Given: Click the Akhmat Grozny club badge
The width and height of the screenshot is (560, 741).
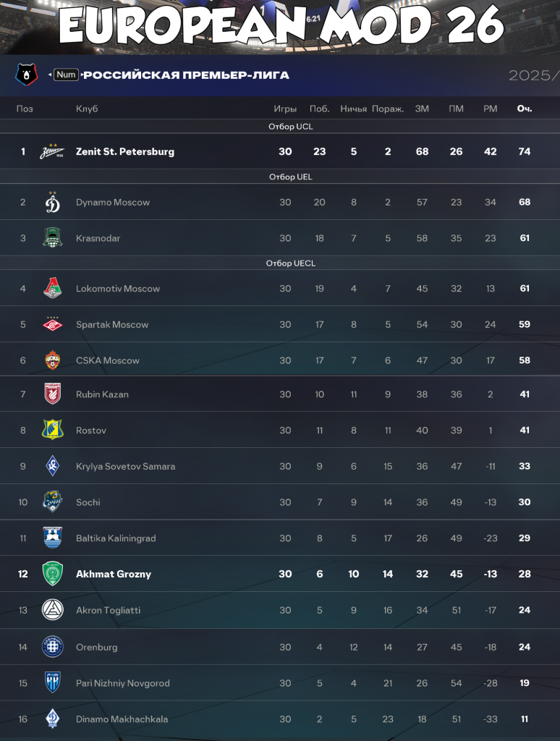Looking at the screenshot, I should (51, 574).
